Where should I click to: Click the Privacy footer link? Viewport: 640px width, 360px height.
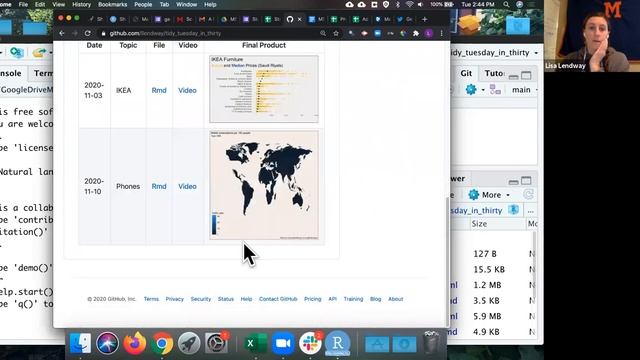[175, 299]
